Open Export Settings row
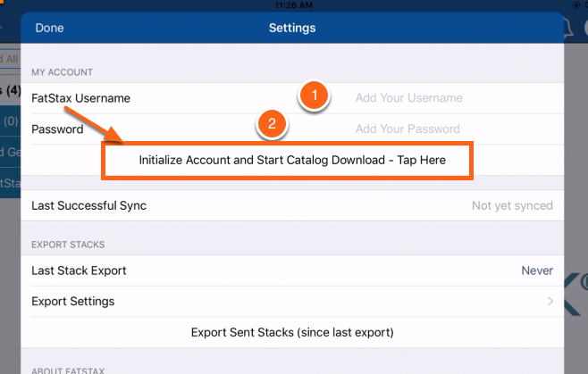 tap(292, 302)
